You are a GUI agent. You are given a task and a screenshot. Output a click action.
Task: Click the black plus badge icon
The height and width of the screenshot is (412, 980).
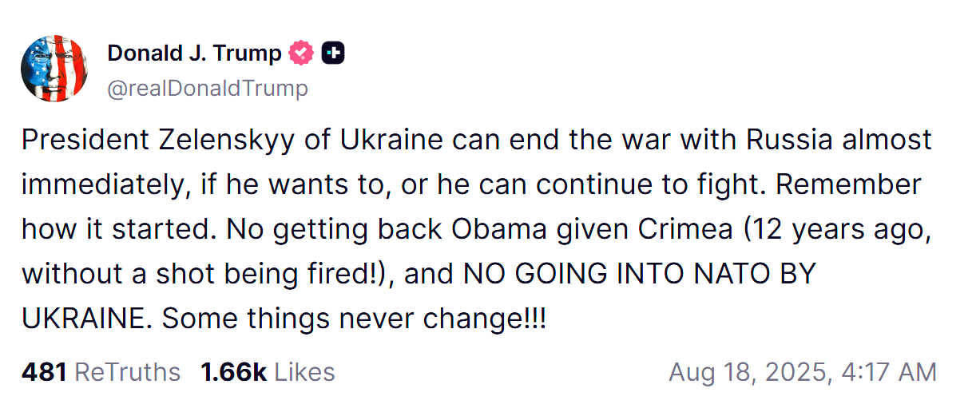point(332,53)
